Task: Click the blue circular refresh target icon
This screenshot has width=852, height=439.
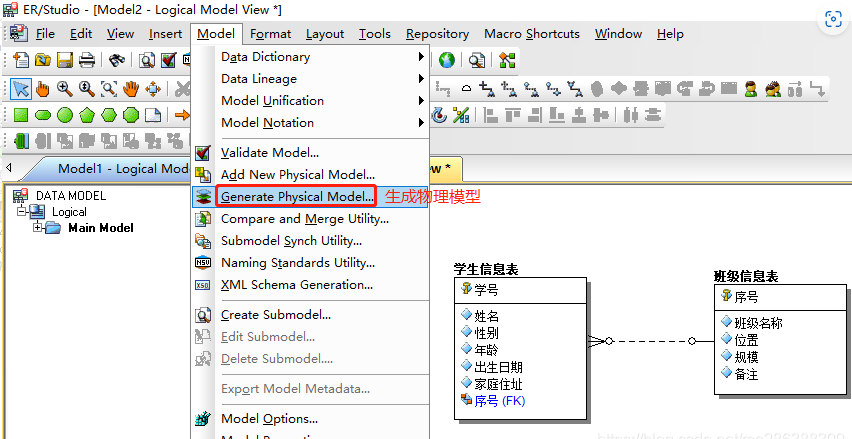Action: tap(439, 115)
